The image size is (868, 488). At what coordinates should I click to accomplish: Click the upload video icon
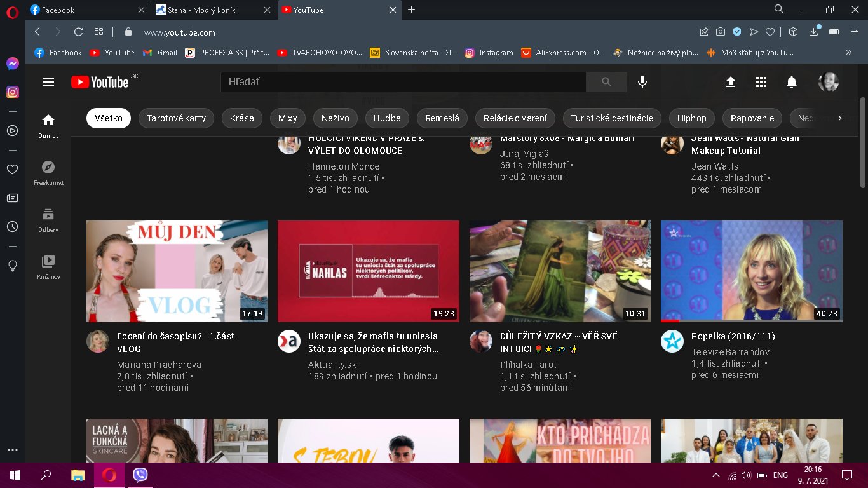point(730,82)
